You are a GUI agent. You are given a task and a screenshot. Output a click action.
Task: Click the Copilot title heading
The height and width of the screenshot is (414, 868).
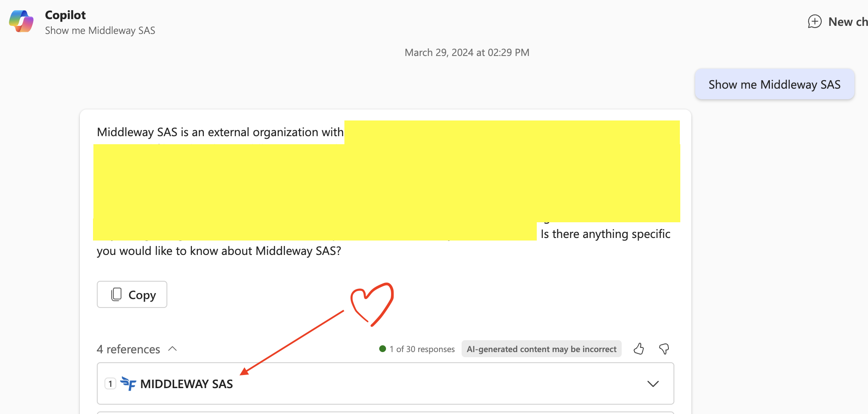pos(65,15)
